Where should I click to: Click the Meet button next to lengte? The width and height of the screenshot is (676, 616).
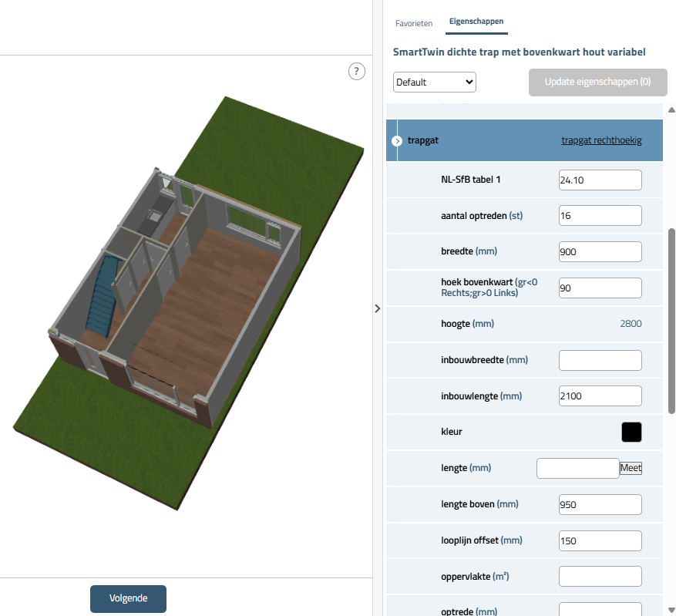631,468
